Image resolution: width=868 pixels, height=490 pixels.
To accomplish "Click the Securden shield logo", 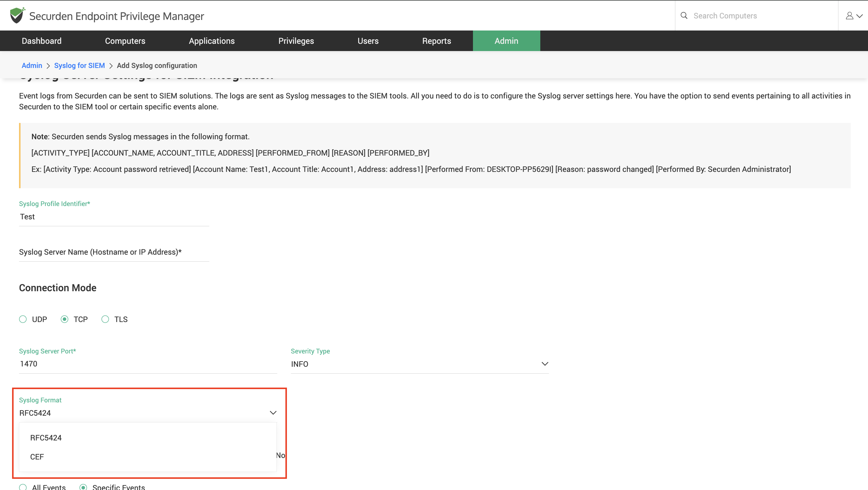I will 17,15.
